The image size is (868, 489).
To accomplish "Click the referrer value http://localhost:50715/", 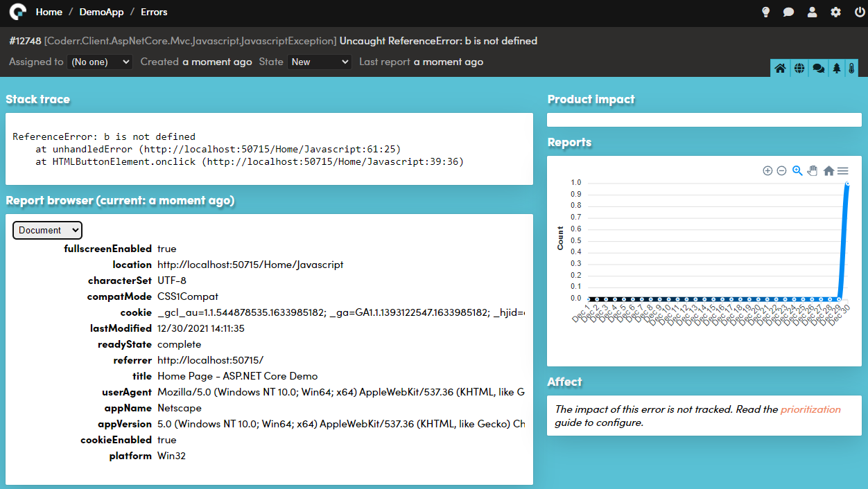I will coord(211,360).
